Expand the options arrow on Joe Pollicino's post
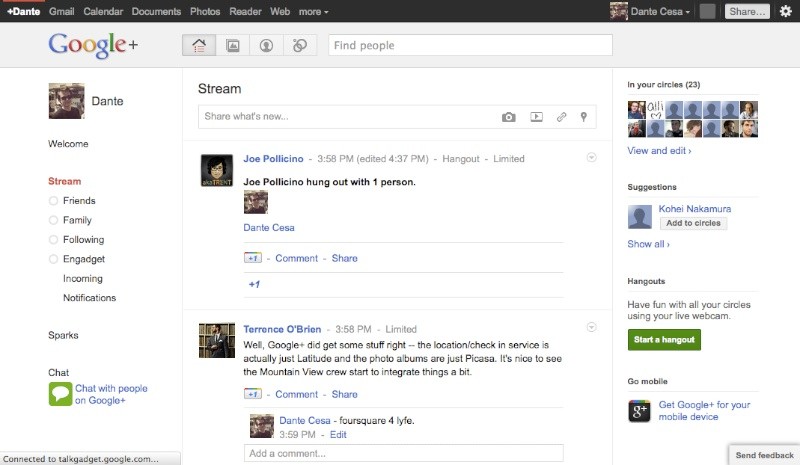This screenshot has width=800, height=465. (591, 157)
